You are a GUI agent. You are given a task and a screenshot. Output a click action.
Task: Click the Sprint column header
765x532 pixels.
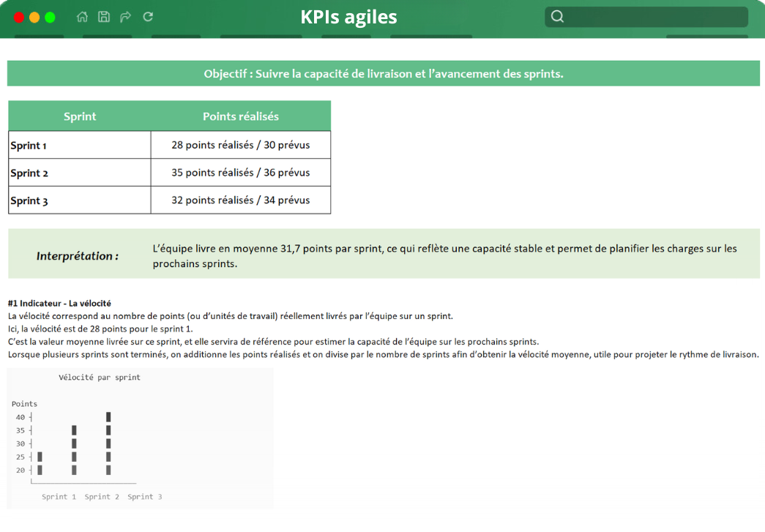tap(79, 116)
